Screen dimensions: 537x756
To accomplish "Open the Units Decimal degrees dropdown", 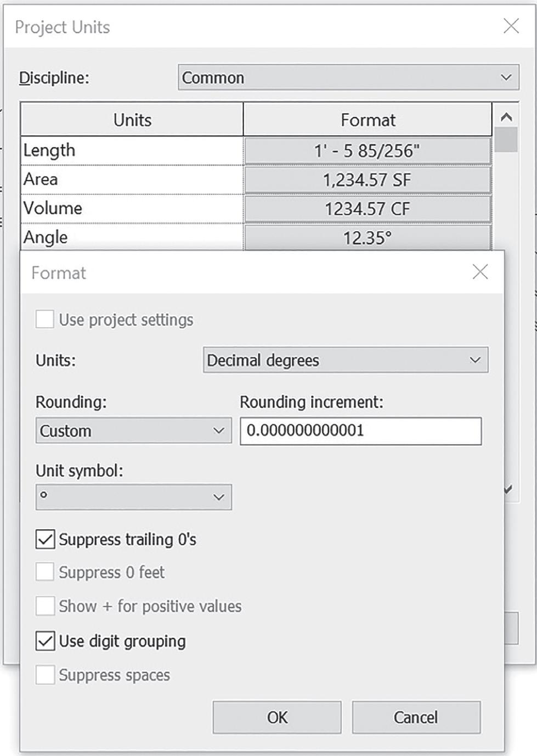I will [x=346, y=360].
